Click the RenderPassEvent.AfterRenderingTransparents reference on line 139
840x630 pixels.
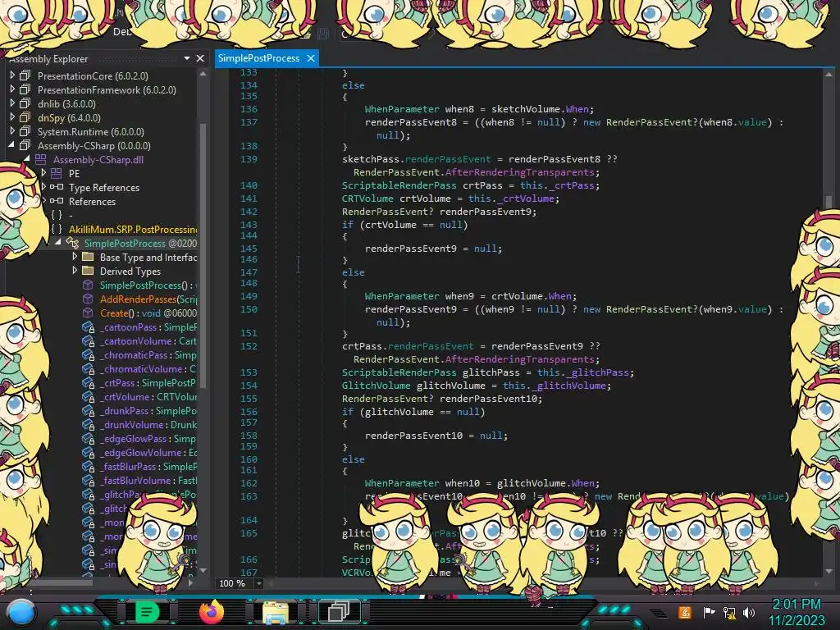click(473, 172)
